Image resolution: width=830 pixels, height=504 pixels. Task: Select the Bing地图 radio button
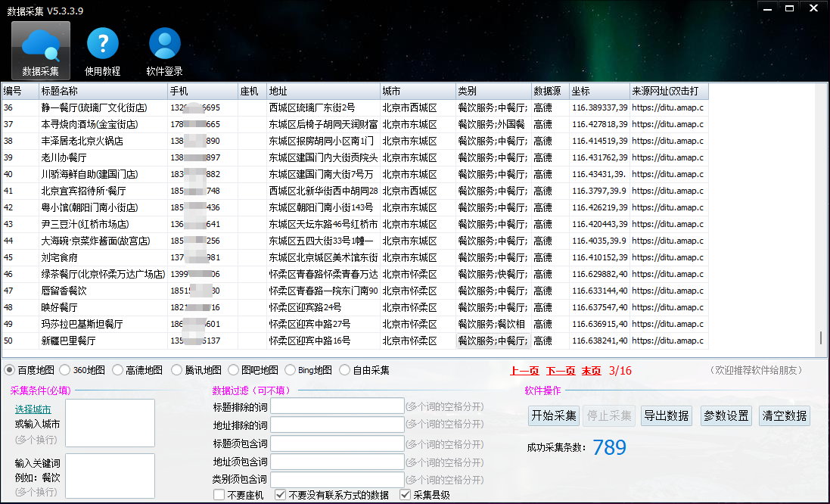click(290, 370)
